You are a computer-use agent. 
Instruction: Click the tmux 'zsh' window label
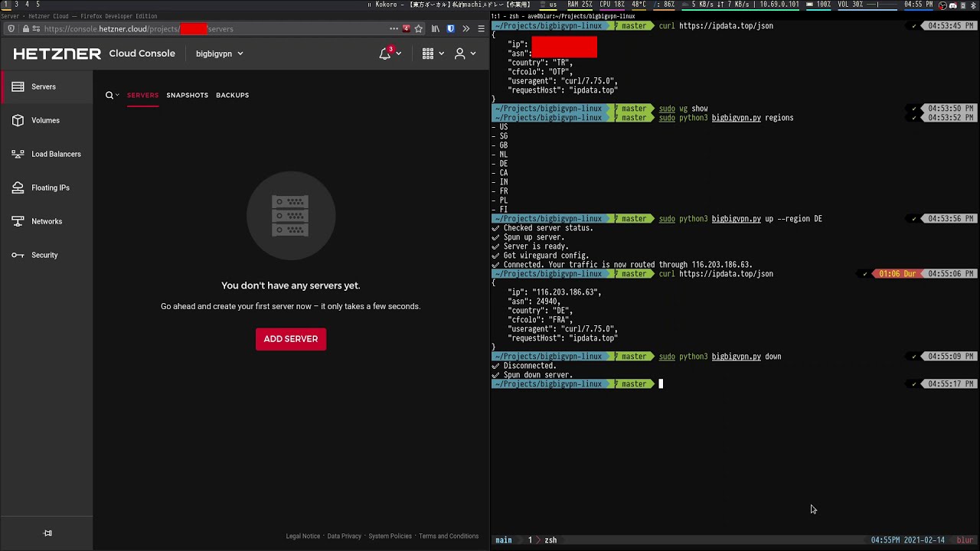(550, 540)
